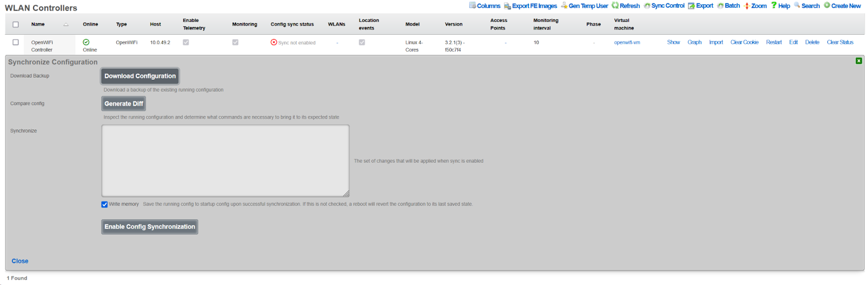Sort by Phase column header
This screenshot has width=868, height=285.
(593, 24)
